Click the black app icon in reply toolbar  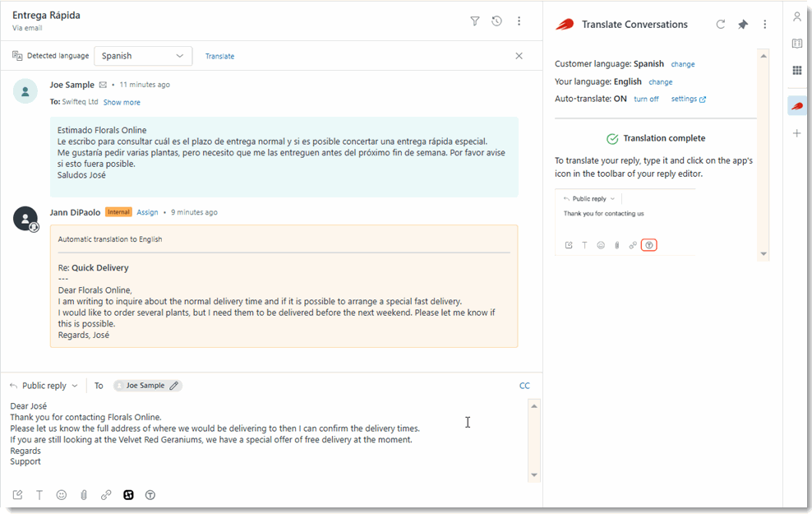click(x=128, y=495)
